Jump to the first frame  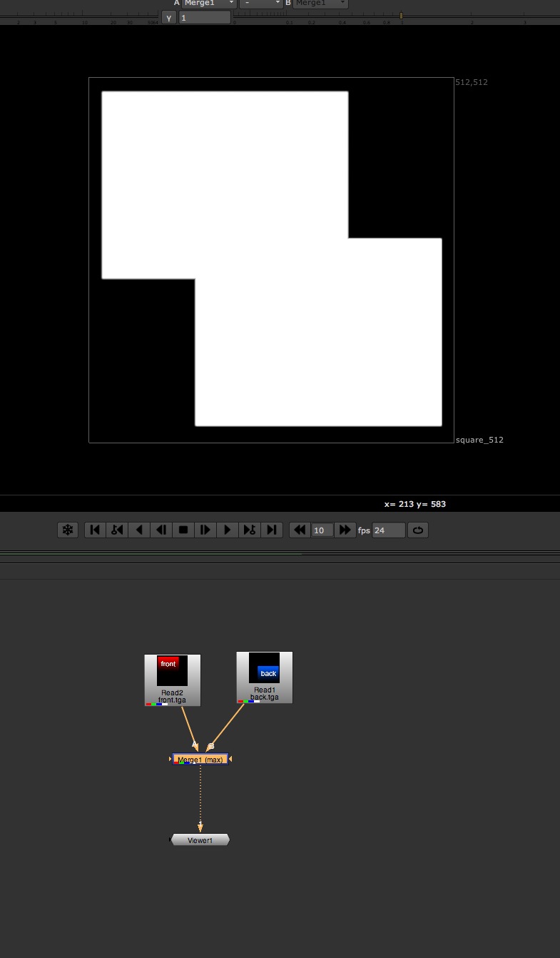pyautogui.click(x=95, y=530)
